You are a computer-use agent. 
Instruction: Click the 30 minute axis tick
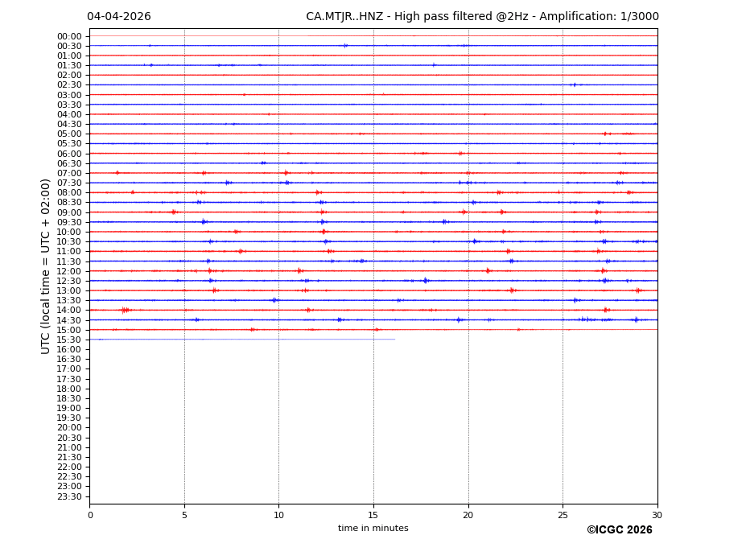(657, 515)
